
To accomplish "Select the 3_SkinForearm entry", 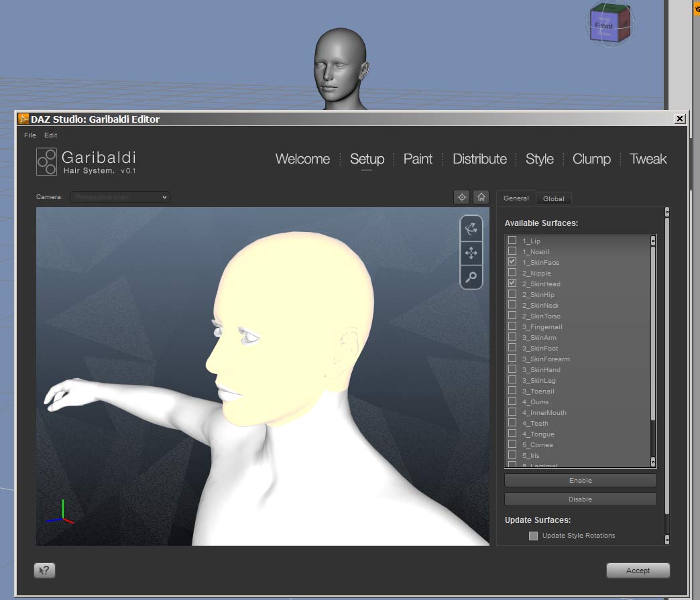I will pos(546,359).
